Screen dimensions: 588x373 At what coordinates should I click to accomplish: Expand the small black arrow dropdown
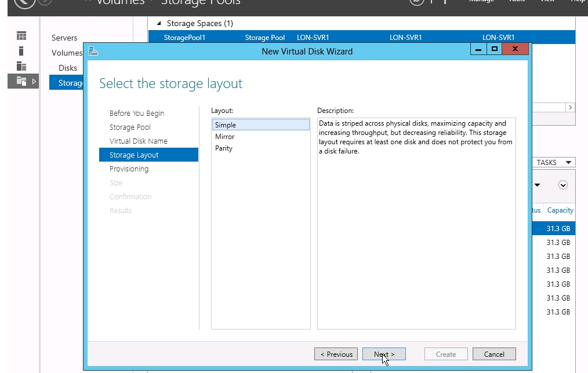pyautogui.click(x=538, y=185)
